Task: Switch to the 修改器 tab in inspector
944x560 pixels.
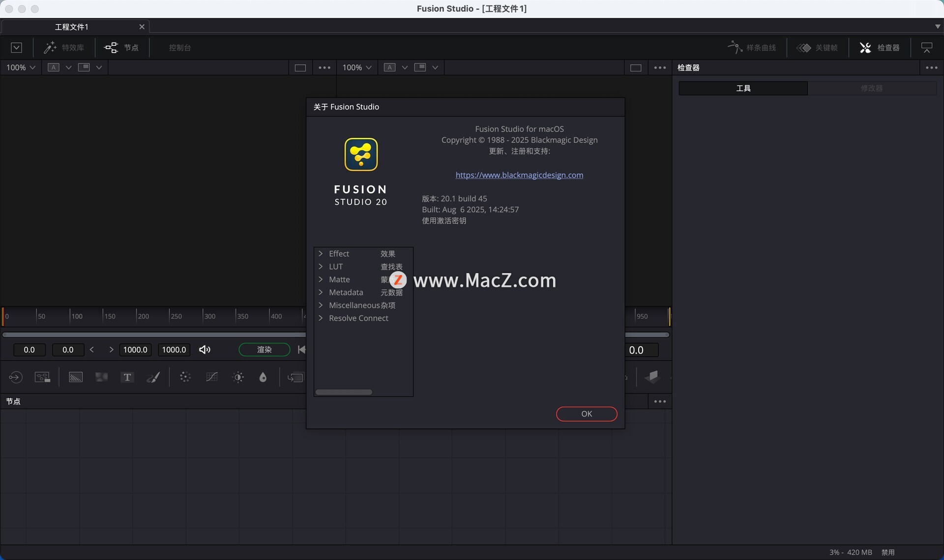Action: pos(872,88)
